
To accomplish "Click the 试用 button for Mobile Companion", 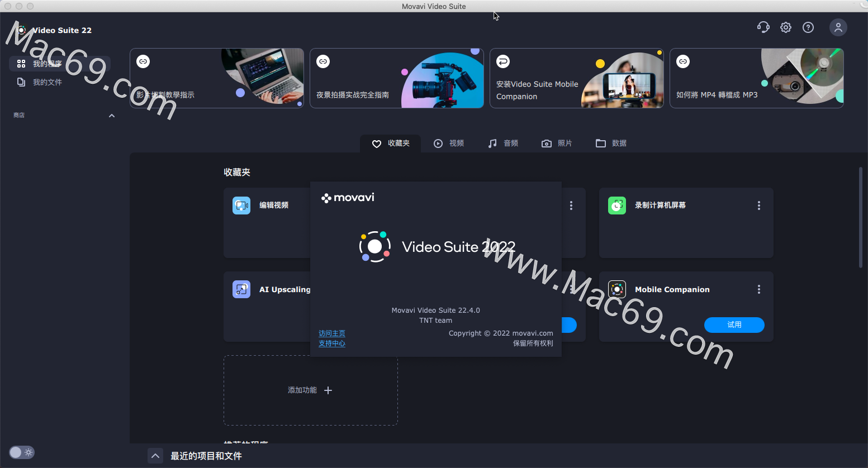I will click(x=734, y=324).
